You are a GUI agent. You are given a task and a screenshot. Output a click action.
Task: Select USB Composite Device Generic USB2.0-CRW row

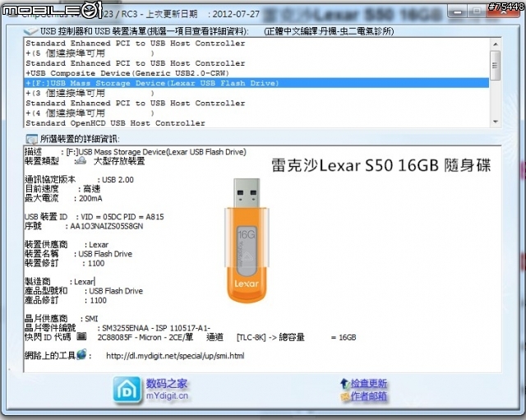(256, 73)
